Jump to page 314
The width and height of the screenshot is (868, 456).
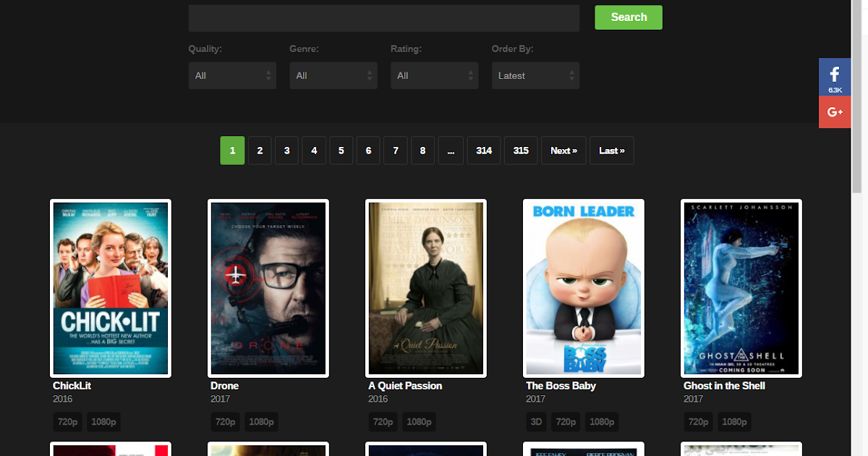point(484,151)
